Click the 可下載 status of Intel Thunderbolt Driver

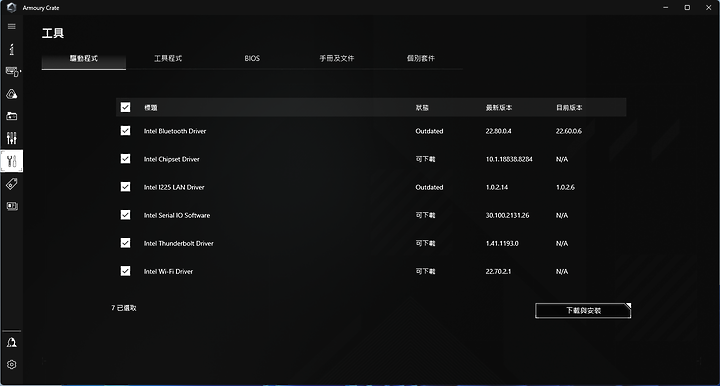425,243
